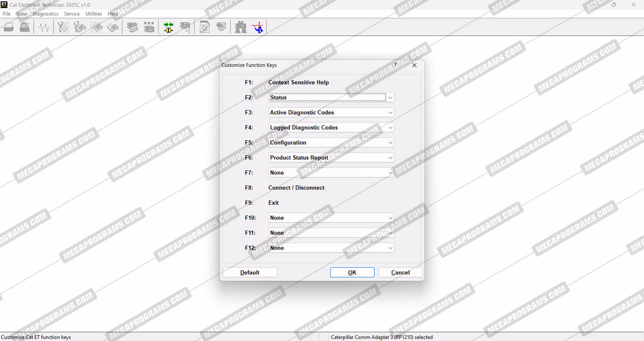Open the F7 dropdown set to None
This screenshot has height=341, width=644.
tap(390, 173)
